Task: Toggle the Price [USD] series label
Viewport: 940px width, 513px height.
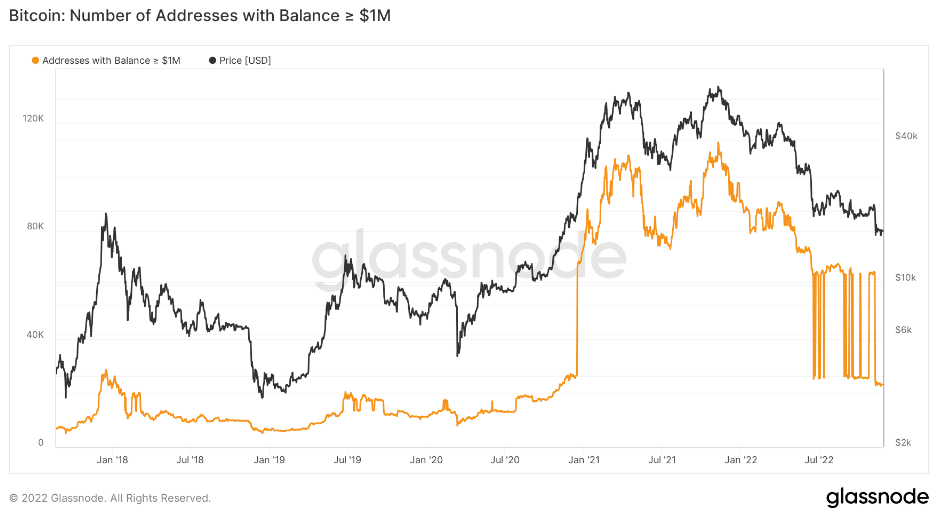Action: tap(246, 61)
